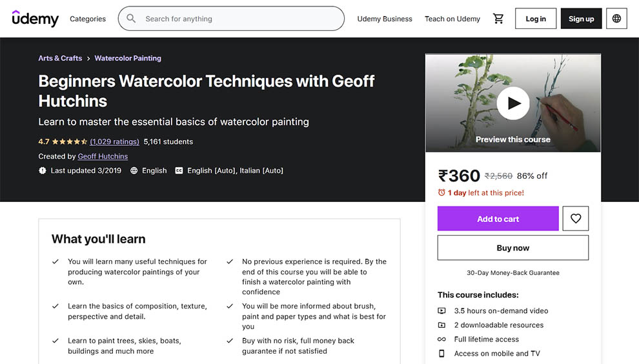The image size is (639, 364).
Task: Click checkmark beside 'Buy with no risk'
Action: point(230,341)
